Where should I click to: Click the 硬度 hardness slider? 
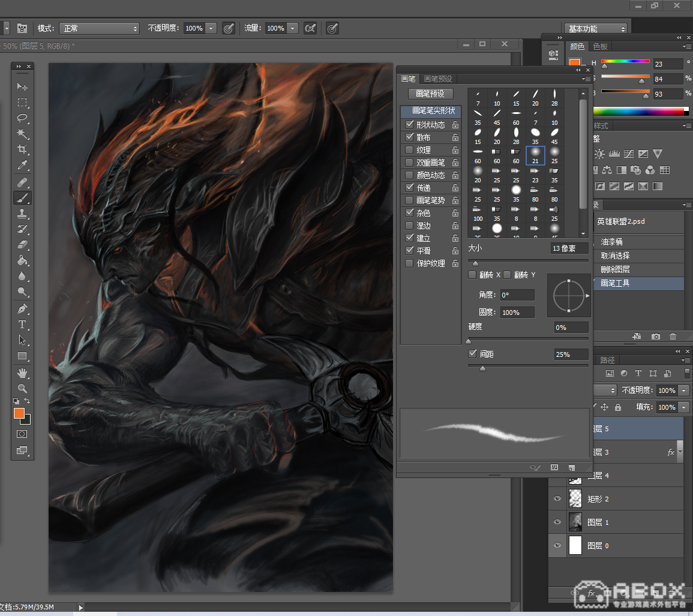pyautogui.click(x=528, y=340)
